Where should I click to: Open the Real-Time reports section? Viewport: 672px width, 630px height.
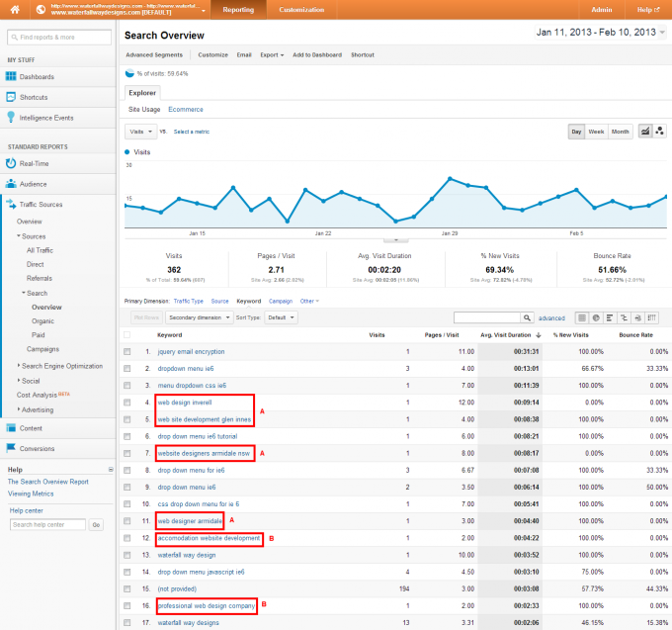[34, 163]
